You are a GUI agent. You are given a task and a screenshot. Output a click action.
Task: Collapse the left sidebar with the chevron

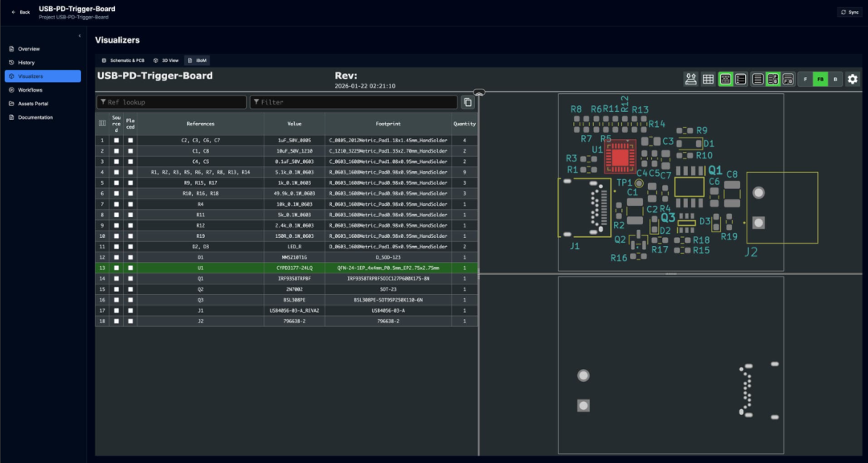point(79,35)
